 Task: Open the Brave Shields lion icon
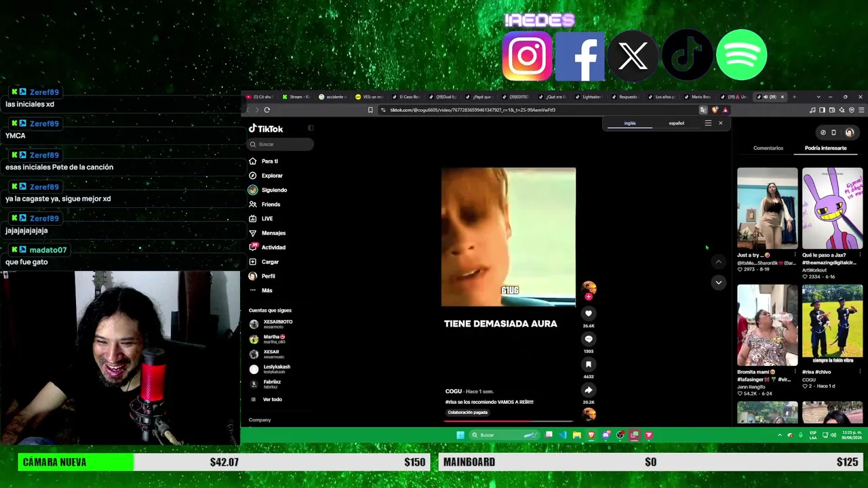click(x=715, y=110)
